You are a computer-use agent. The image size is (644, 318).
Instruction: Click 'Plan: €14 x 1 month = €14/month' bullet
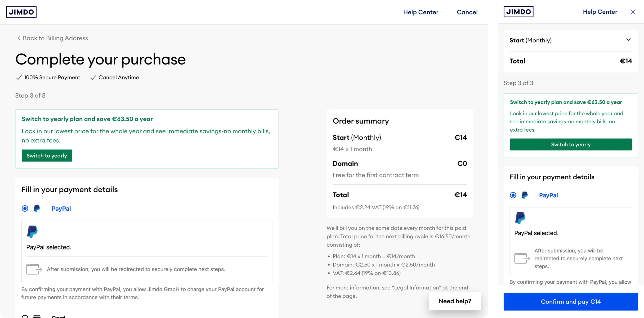(374, 256)
